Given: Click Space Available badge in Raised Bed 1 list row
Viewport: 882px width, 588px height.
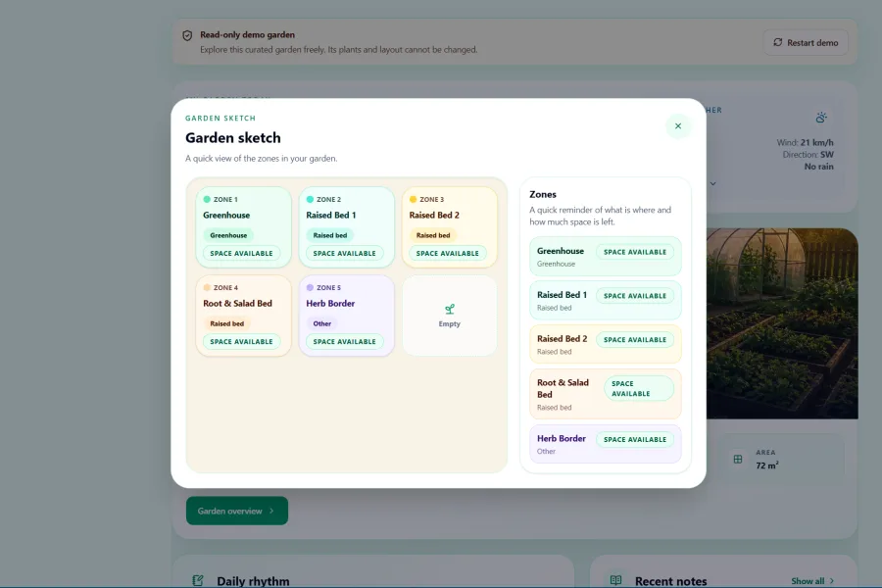Looking at the screenshot, I should coord(635,296).
